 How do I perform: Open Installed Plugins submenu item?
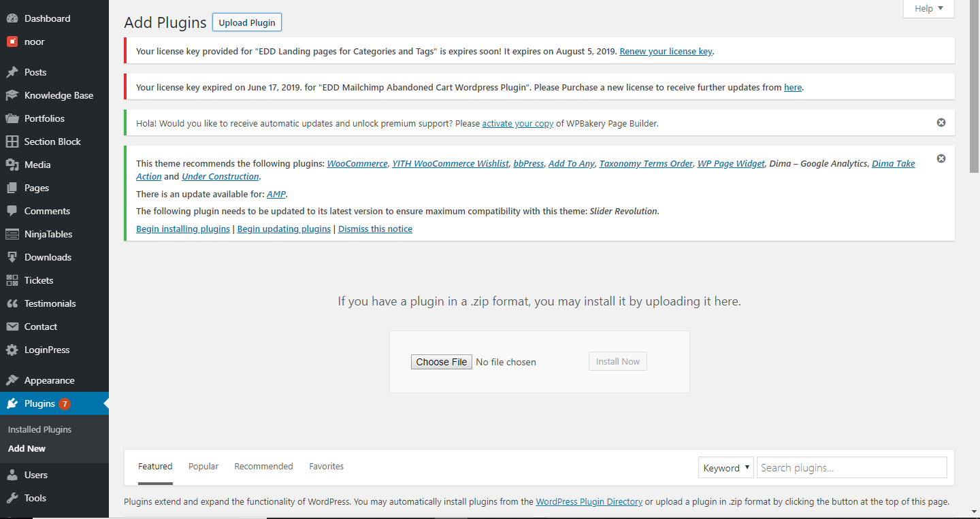[x=39, y=429]
